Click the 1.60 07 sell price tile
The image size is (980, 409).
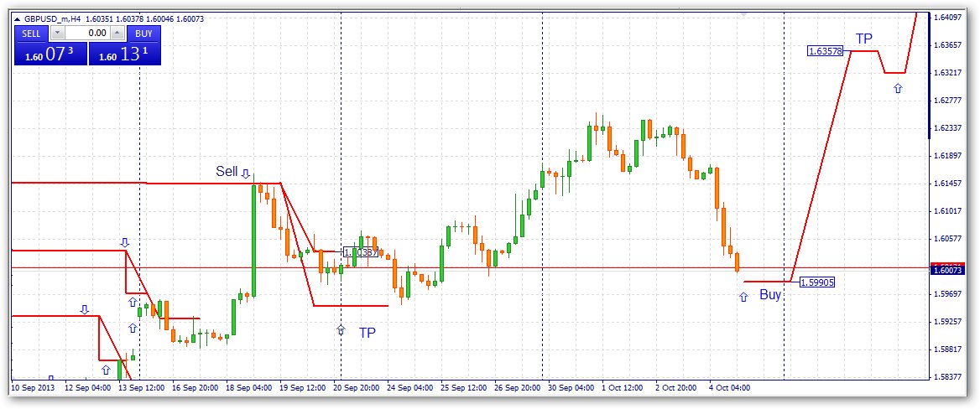pyautogui.click(x=50, y=54)
